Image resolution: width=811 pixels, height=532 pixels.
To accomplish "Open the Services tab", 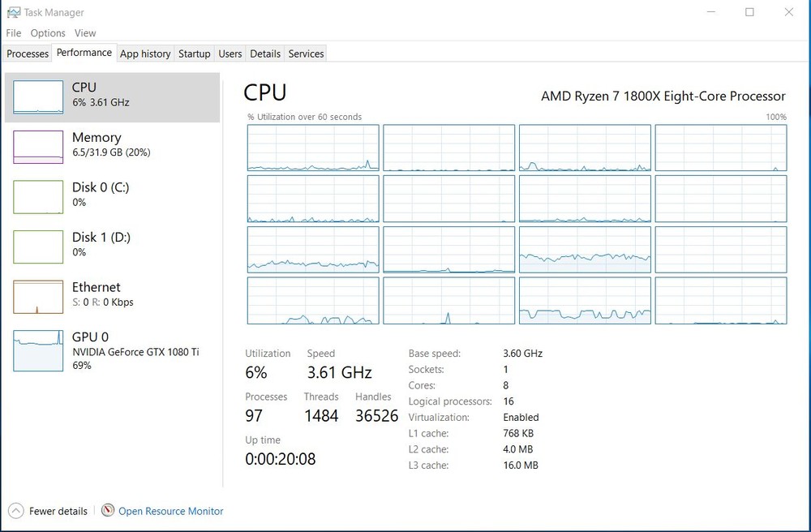I will coord(306,54).
